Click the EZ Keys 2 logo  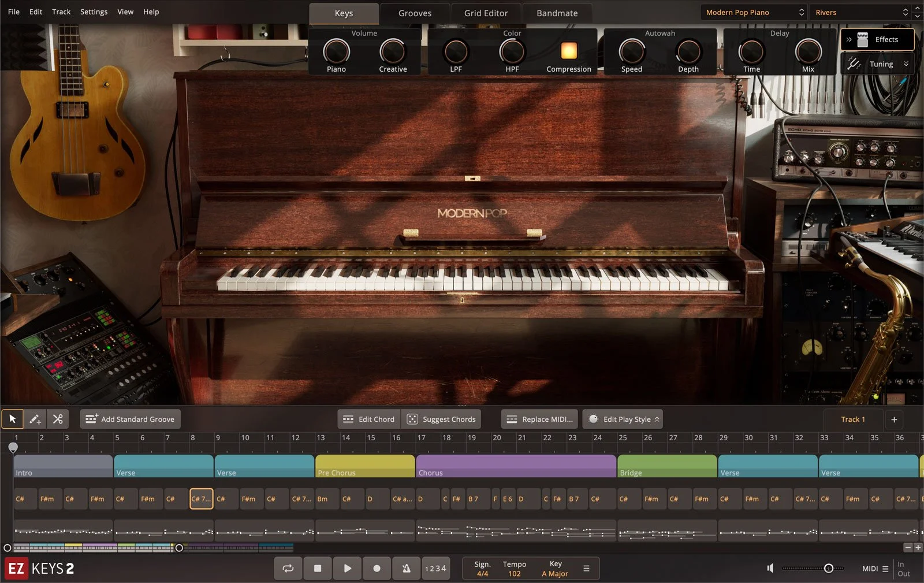point(39,569)
